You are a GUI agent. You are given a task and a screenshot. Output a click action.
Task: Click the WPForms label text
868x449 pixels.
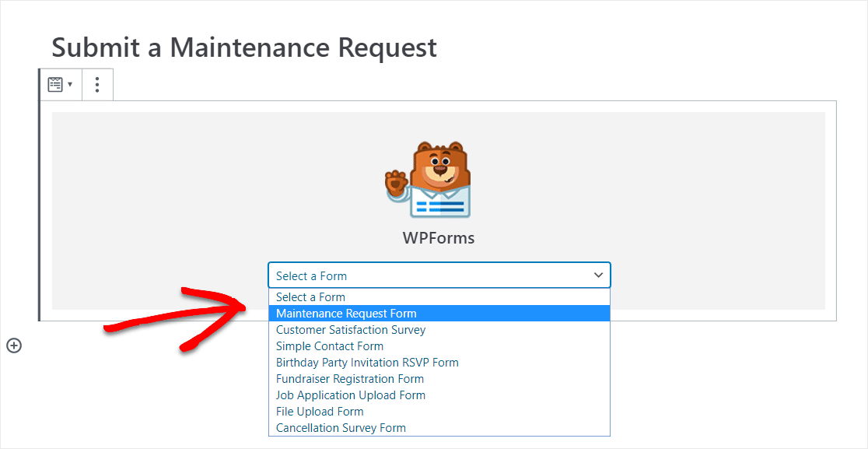(x=439, y=238)
